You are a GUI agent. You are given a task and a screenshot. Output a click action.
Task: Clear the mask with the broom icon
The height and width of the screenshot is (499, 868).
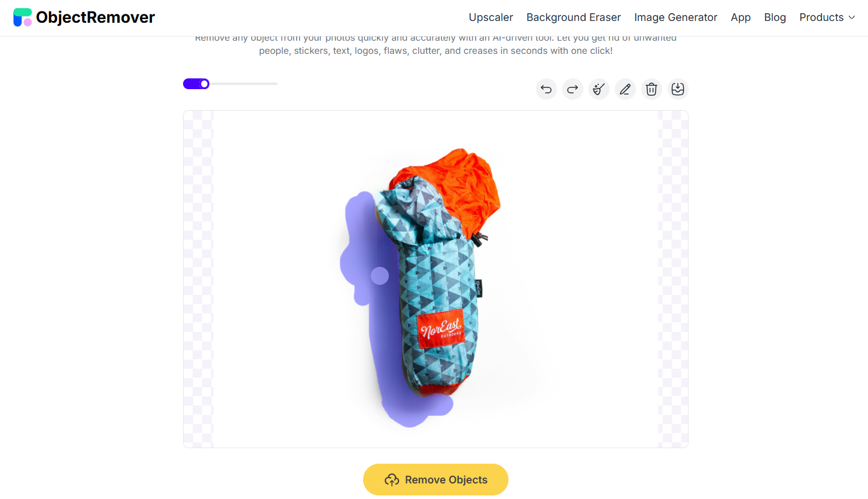599,89
